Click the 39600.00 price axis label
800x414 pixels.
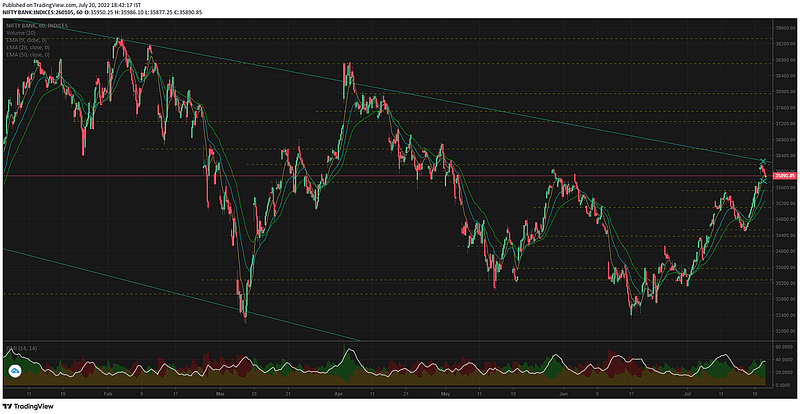[785, 28]
